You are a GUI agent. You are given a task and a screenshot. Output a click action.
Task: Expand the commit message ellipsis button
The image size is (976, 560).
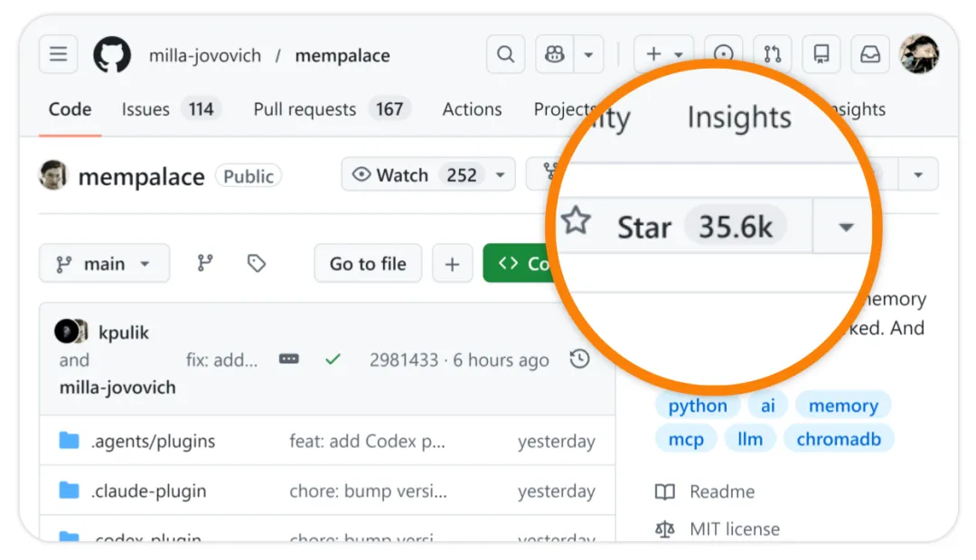289,359
